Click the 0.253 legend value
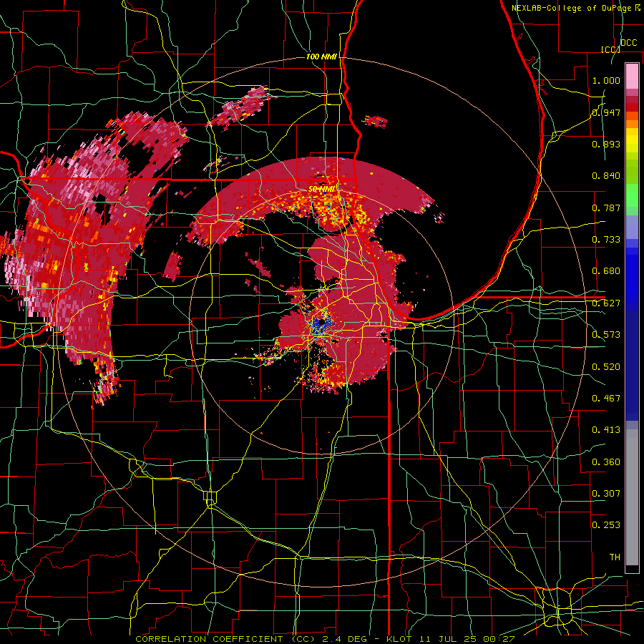The image size is (644, 644). (x=606, y=525)
